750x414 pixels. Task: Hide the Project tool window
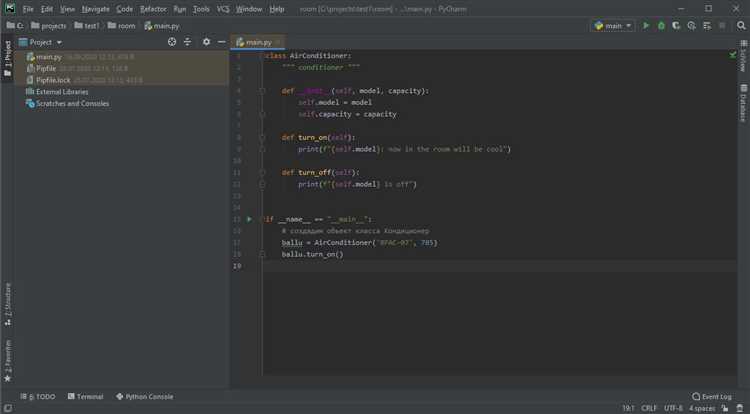pyautogui.click(x=221, y=42)
